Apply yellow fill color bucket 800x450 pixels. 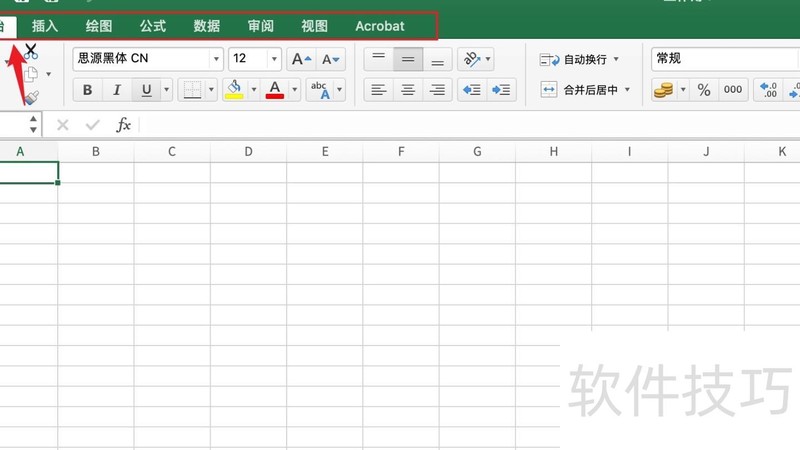click(x=234, y=90)
